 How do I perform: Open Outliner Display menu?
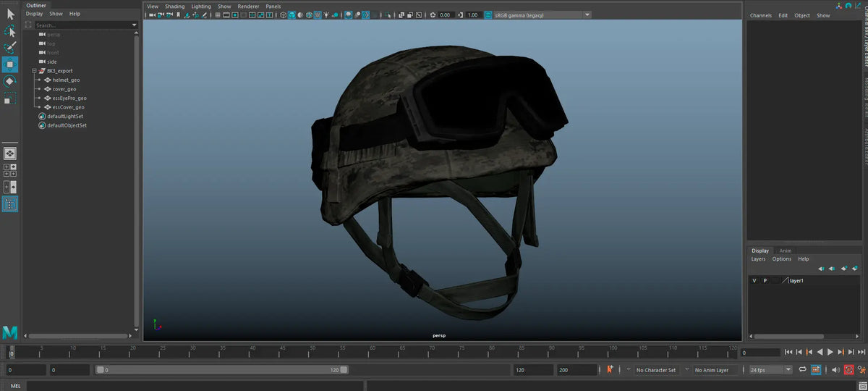(x=34, y=14)
